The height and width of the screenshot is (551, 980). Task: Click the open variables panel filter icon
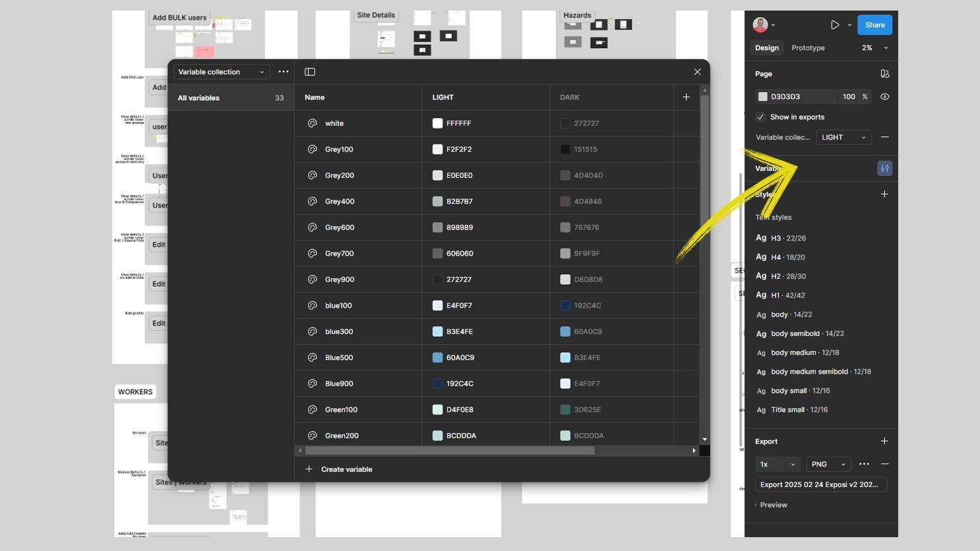click(x=884, y=168)
